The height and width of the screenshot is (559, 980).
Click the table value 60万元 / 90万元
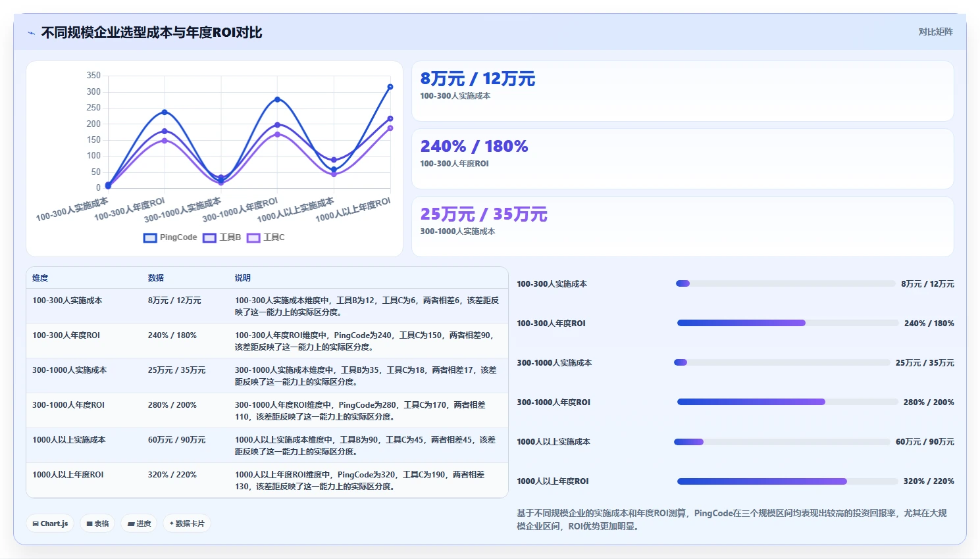pos(176,440)
